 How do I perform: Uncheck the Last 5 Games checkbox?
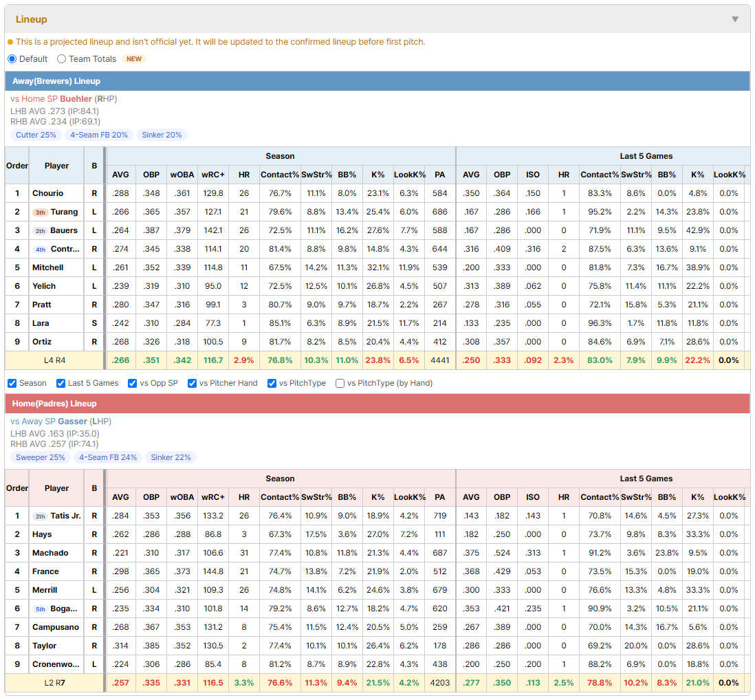[x=61, y=383]
